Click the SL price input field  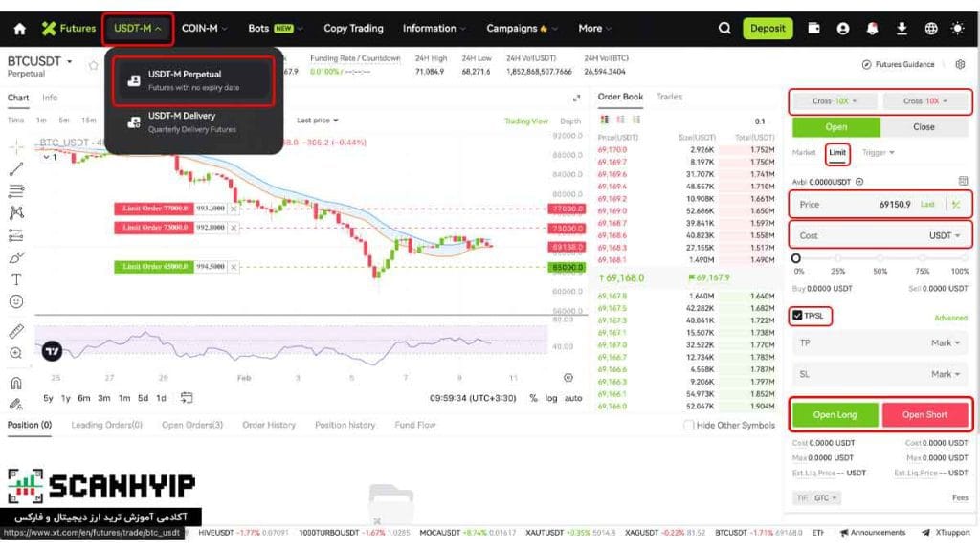tap(880, 374)
